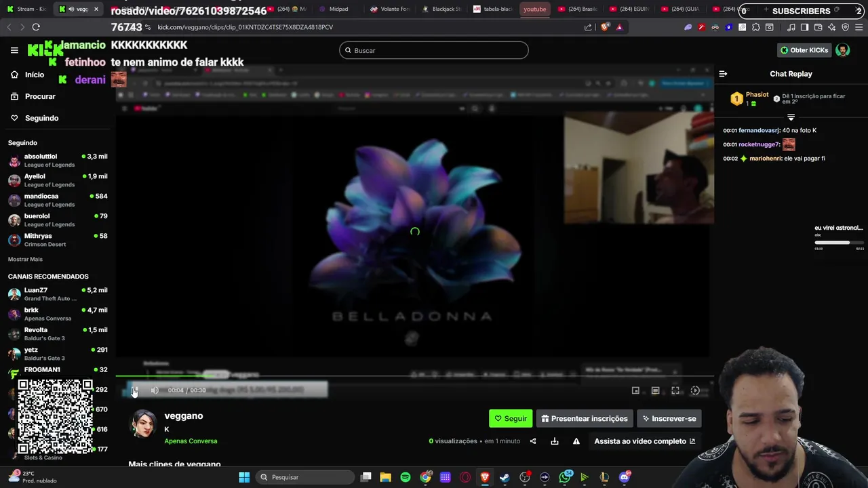Open absoluttlol followed channel
The width and height of the screenshot is (868, 488).
58,161
